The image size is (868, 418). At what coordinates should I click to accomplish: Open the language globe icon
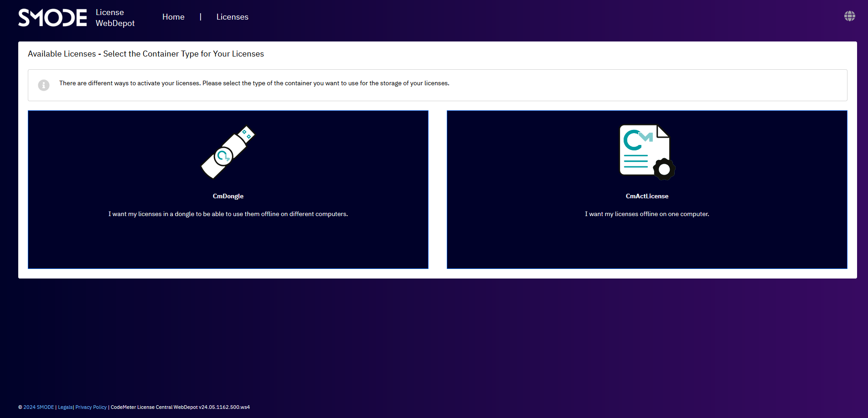click(849, 16)
